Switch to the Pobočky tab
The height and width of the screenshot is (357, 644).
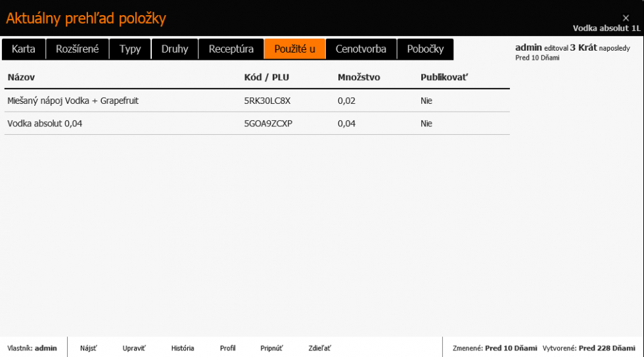(x=425, y=49)
